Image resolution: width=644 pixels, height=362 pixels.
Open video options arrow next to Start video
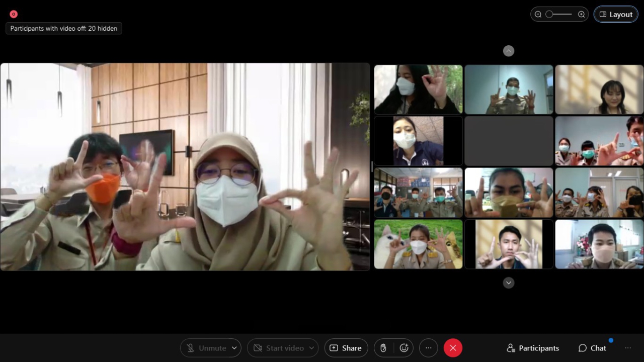point(312,348)
